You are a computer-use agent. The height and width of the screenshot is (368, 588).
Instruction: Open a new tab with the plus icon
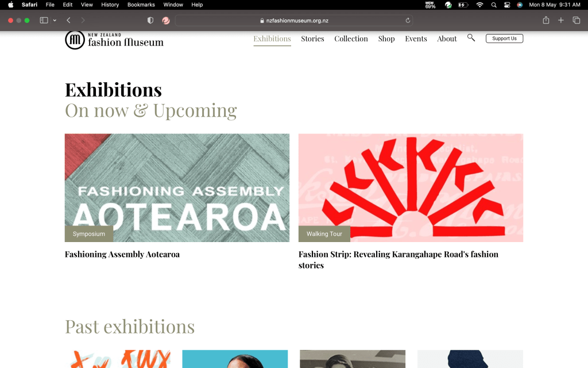click(x=561, y=20)
